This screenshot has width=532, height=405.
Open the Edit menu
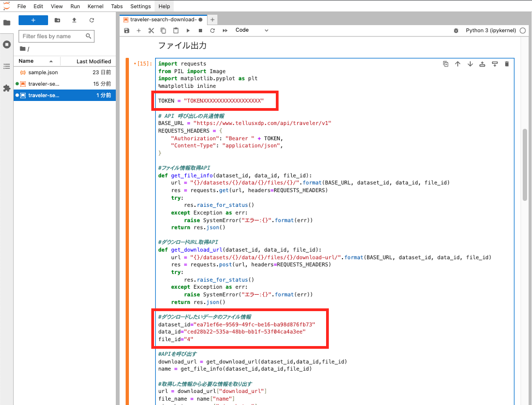(38, 6)
